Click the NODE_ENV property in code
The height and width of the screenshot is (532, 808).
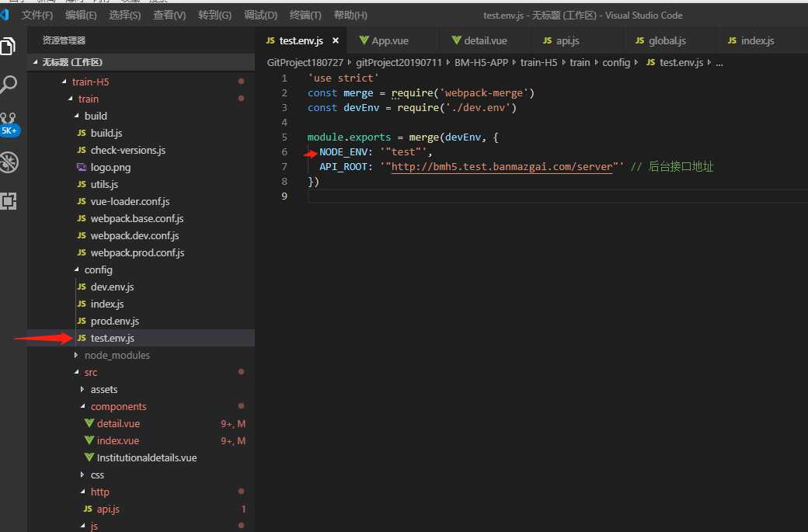(x=343, y=152)
